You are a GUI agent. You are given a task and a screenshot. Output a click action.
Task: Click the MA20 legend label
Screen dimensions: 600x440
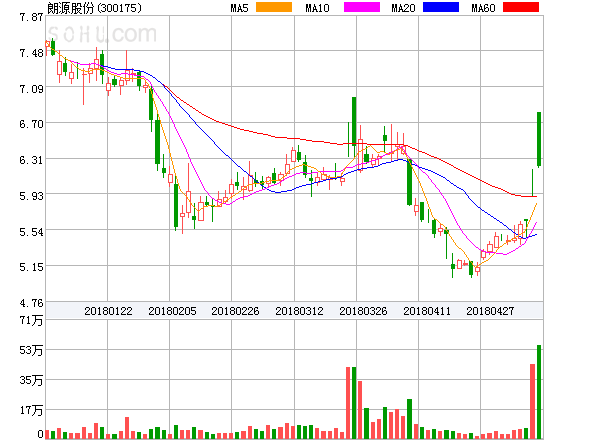(403, 8)
